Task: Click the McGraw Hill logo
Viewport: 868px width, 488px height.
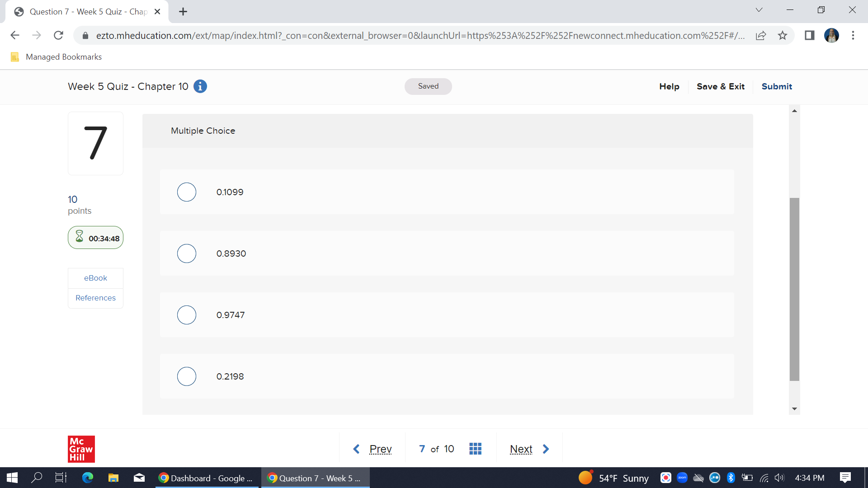Action: coord(81,449)
